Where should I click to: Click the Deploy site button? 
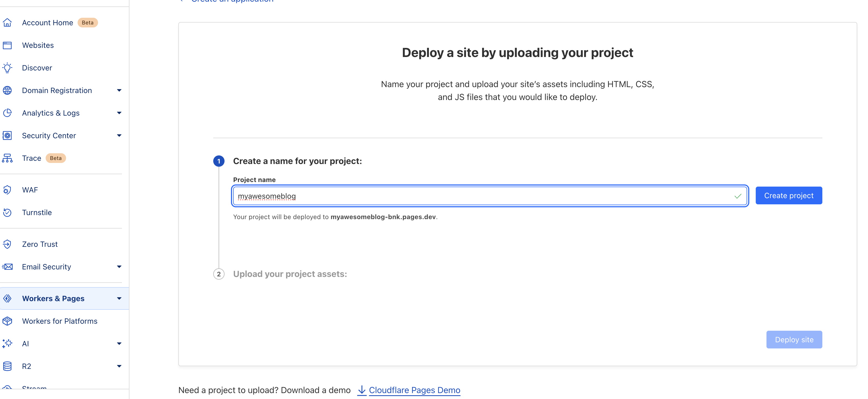point(794,339)
